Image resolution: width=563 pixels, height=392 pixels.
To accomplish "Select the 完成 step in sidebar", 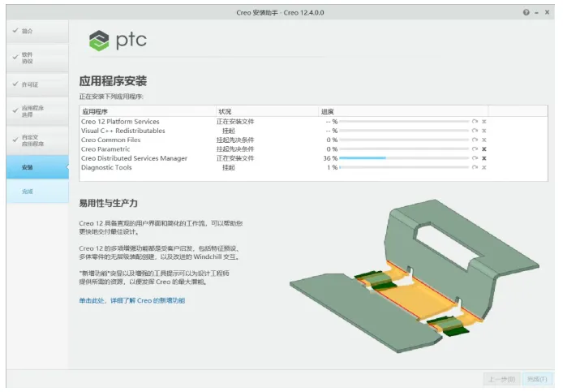I will click(37, 192).
